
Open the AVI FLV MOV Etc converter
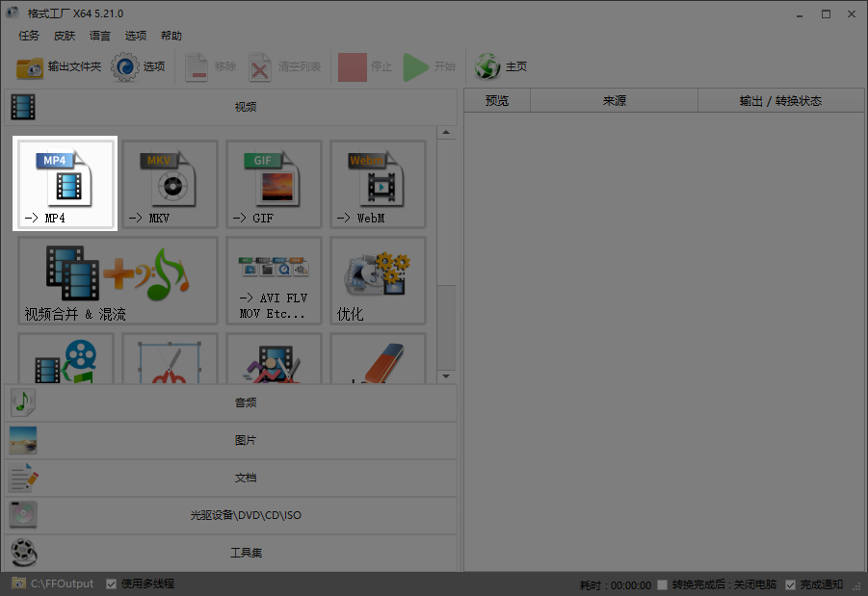(x=273, y=279)
